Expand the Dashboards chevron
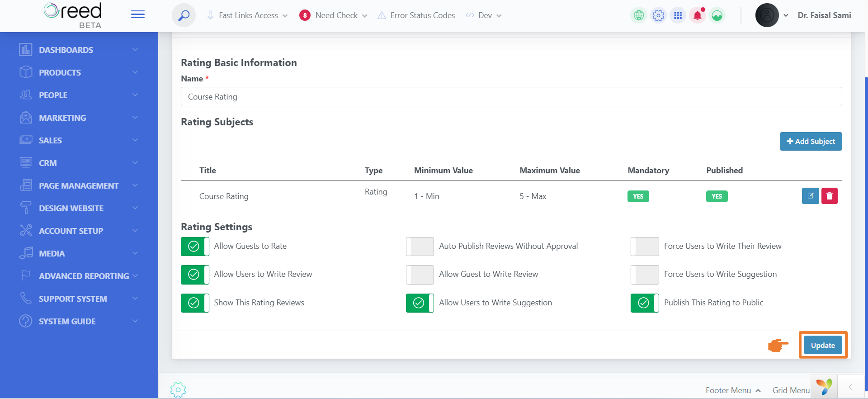868x399 pixels. [x=135, y=50]
